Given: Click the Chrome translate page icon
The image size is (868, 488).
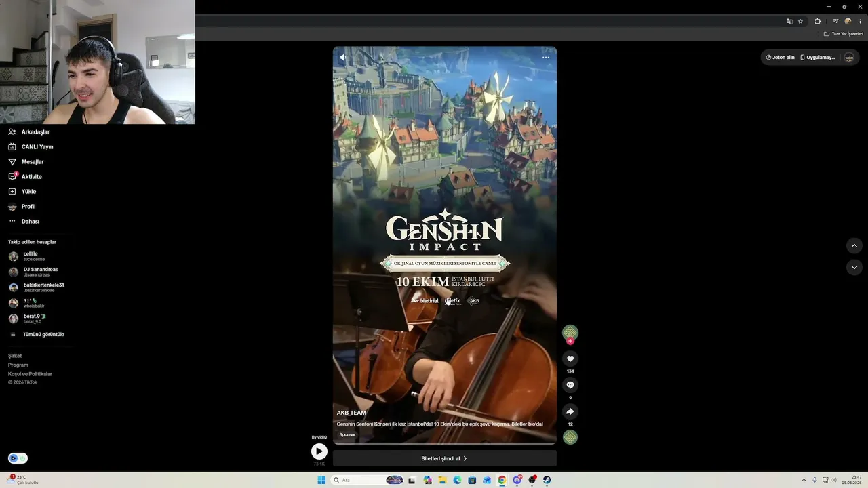Looking at the screenshot, I should (789, 21).
